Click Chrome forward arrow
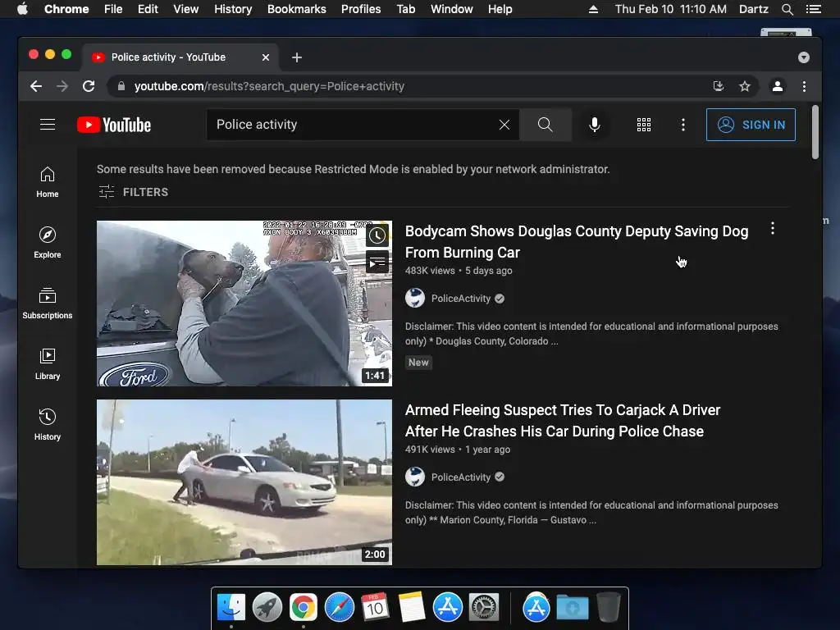 click(x=62, y=86)
